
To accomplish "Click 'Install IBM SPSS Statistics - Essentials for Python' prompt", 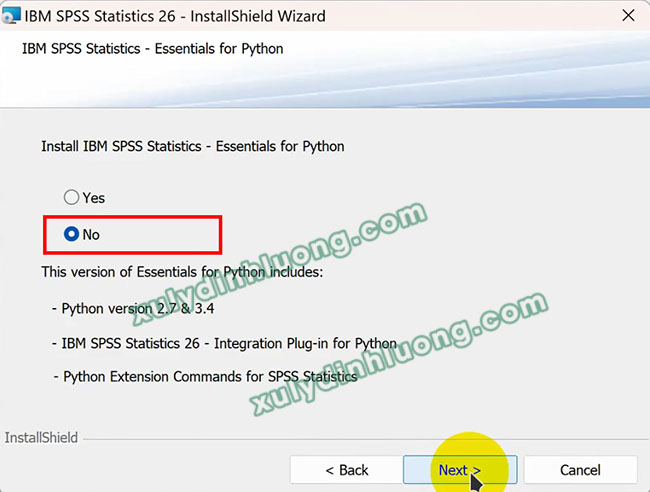I will (x=193, y=146).
